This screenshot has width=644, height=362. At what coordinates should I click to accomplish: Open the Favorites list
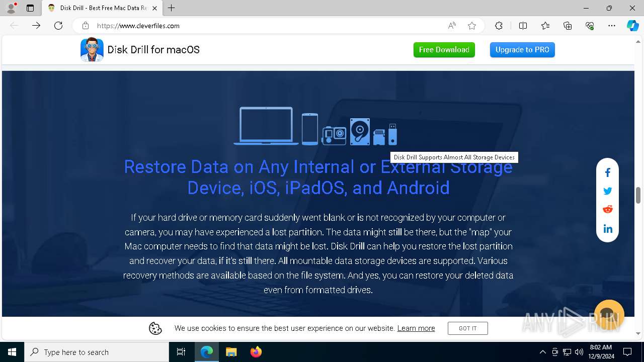(545, 26)
